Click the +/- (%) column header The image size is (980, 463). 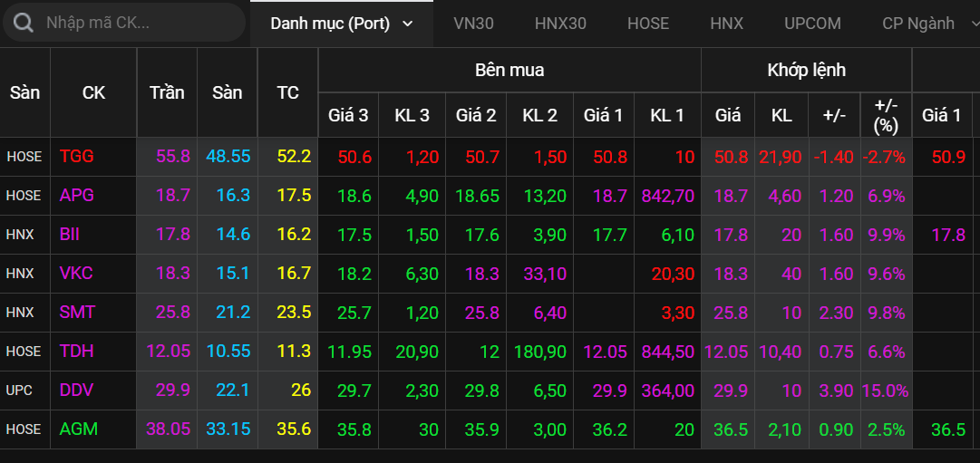(x=884, y=115)
